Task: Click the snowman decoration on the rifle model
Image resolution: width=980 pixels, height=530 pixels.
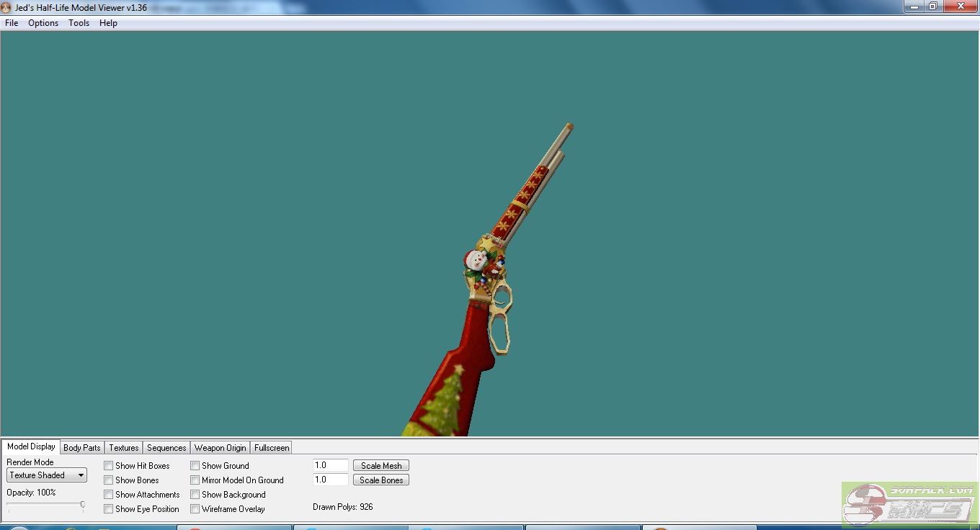Action: pyautogui.click(x=475, y=261)
